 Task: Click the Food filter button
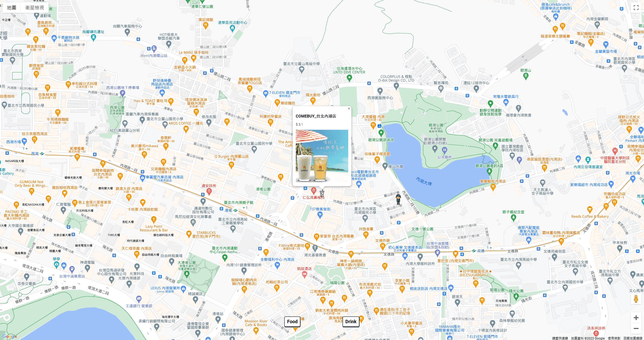click(x=292, y=322)
